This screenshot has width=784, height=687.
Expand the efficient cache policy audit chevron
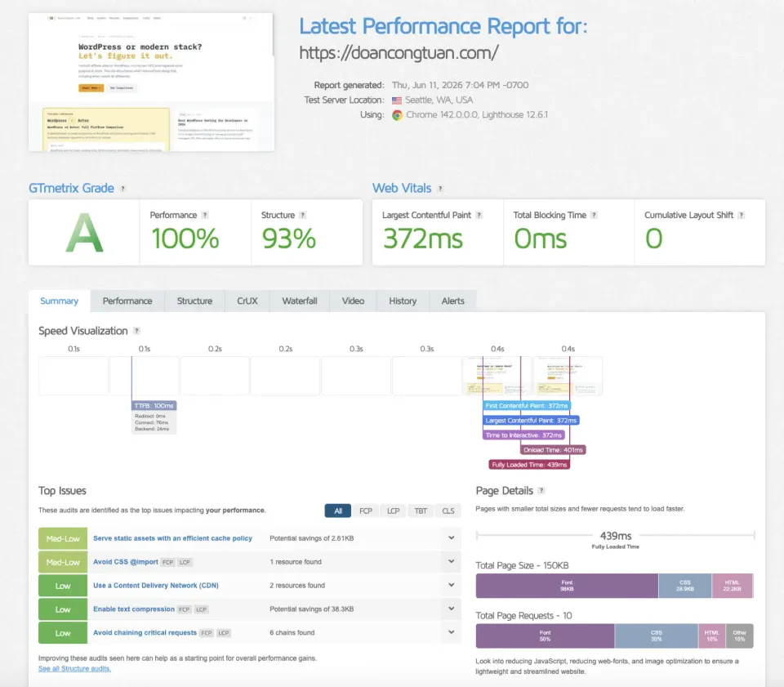click(451, 538)
